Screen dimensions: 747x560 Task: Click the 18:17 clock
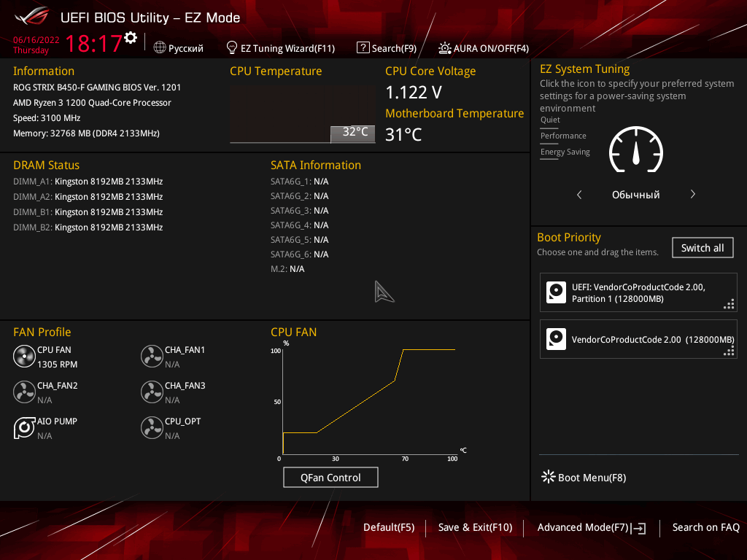93,43
